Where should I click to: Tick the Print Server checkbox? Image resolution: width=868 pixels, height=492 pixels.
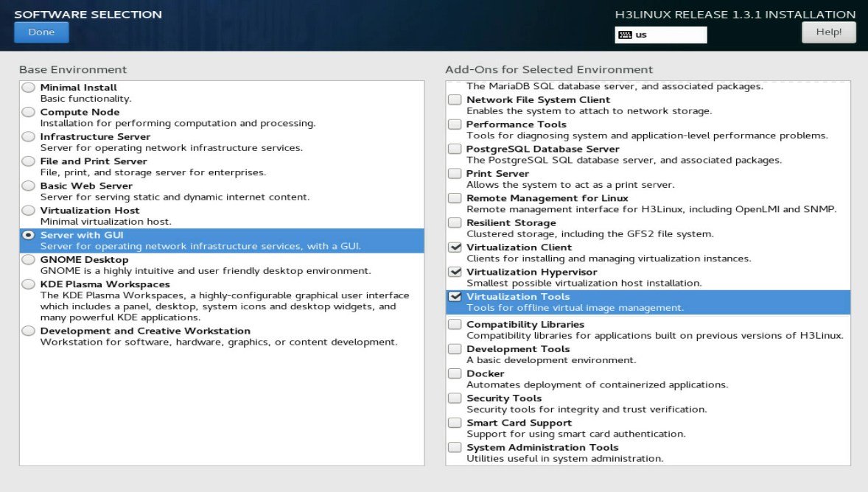click(x=455, y=174)
